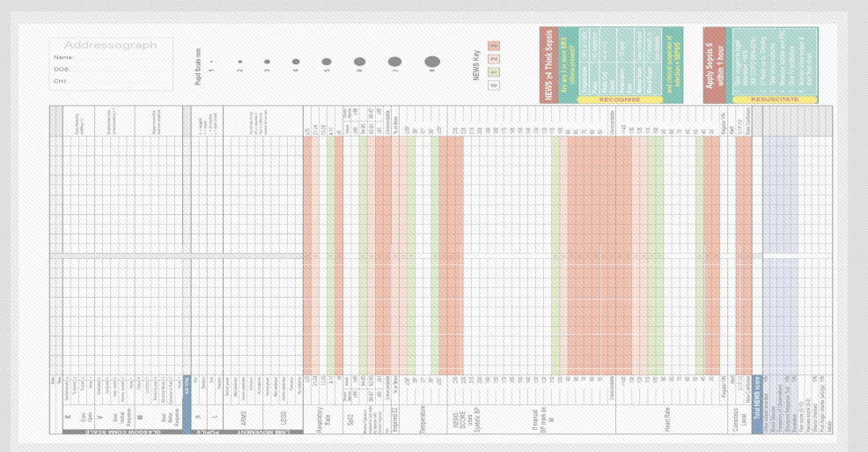The height and width of the screenshot is (452, 868).
Task: Click the red NEWS Key score 3 box
Action: click(494, 45)
